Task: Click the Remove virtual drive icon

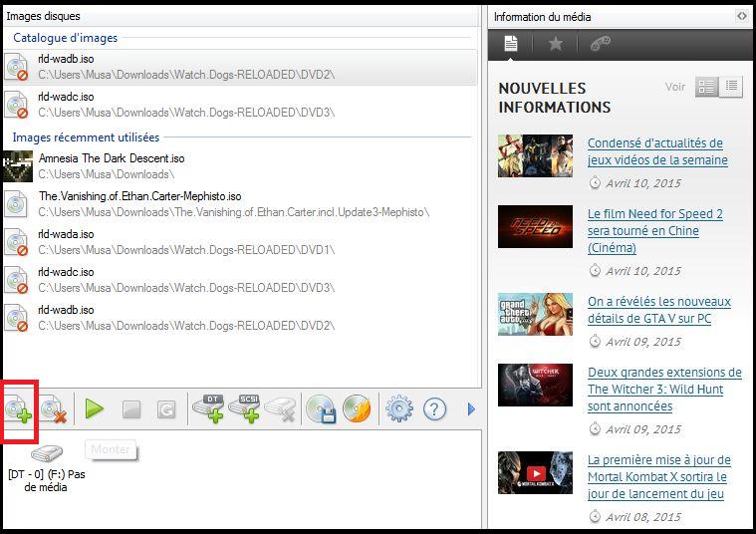Action: pos(280,409)
